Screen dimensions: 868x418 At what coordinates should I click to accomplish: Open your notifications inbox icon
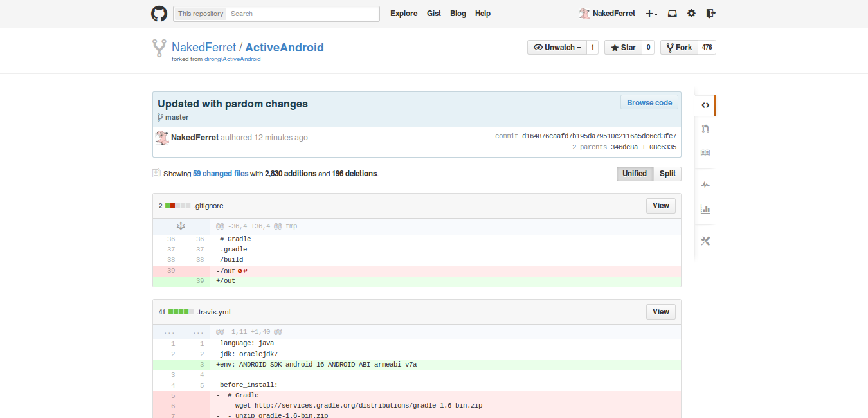pos(672,14)
